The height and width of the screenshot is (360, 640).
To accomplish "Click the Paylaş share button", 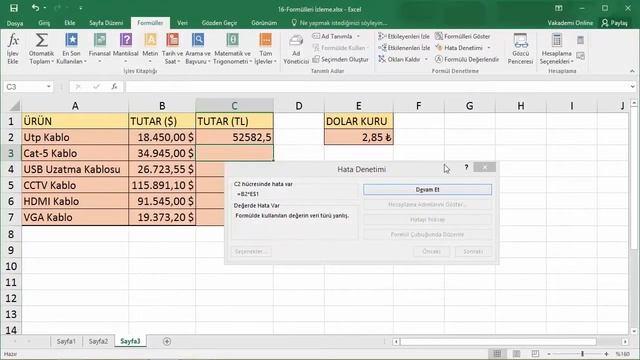I will (615, 23).
